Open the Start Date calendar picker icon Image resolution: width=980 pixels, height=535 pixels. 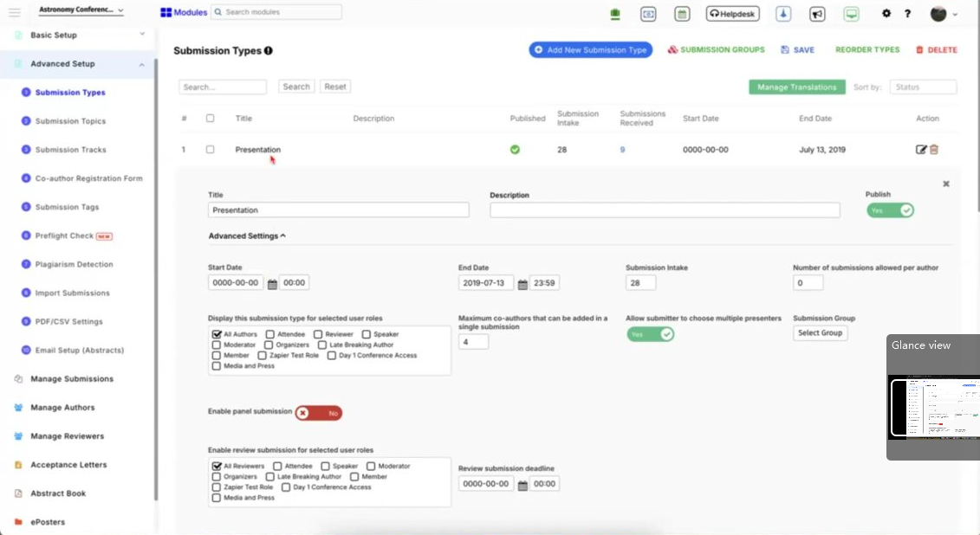(272, 284)
